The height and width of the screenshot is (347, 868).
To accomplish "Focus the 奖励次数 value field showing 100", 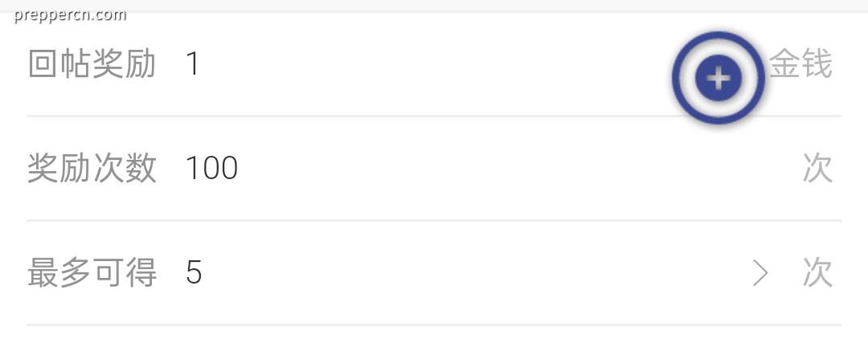I will click(211, 168).
